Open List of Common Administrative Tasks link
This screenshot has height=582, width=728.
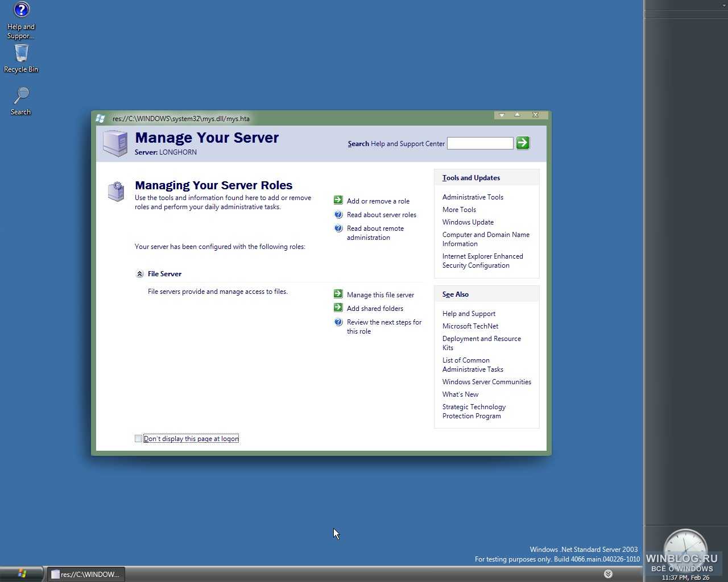(473, 365)
